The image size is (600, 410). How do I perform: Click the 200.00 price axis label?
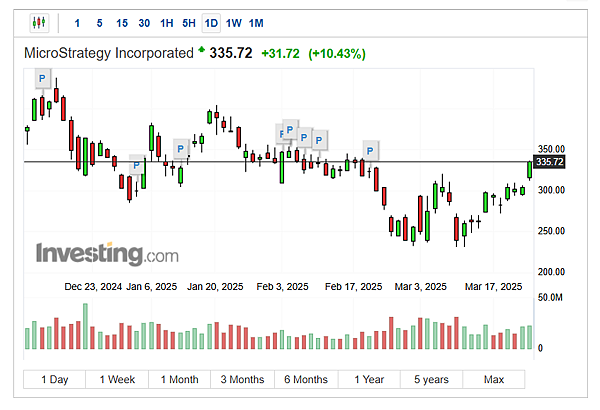(x=551, y=272)
